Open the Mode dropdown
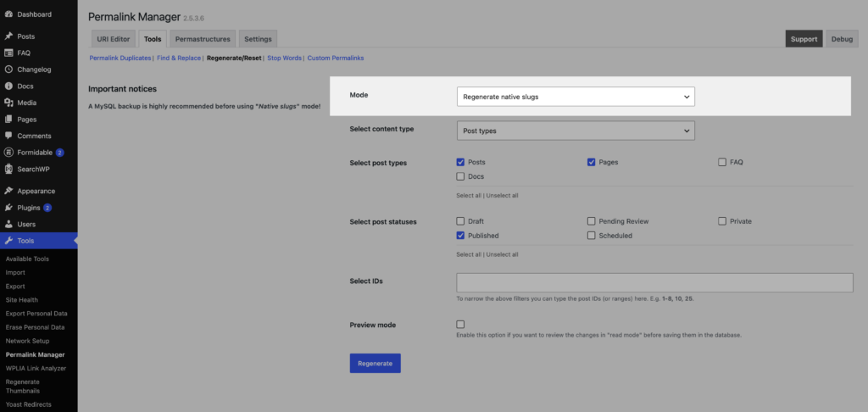The height and width of the screenshot is (412, 868). click(576, 97)
